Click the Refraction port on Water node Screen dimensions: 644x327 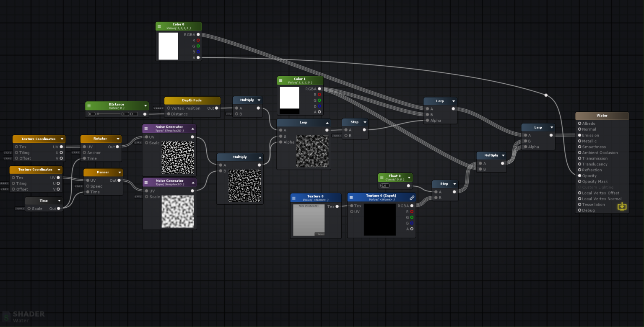[x=579, y=170]
